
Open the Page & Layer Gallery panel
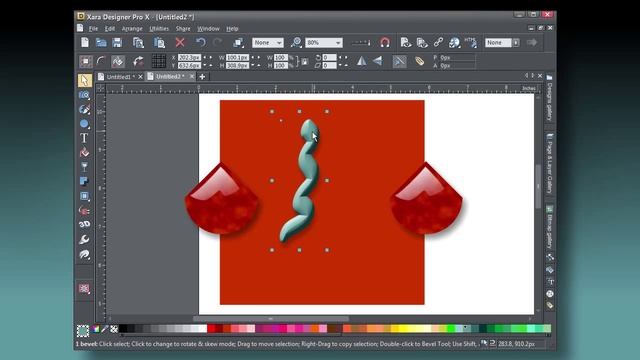pos(550,164)
